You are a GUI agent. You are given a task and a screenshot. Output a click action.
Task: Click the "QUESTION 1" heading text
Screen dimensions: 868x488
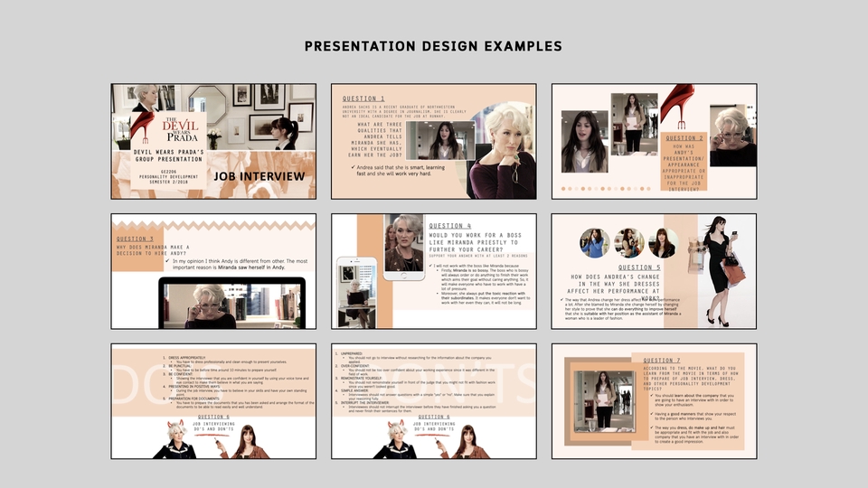point(363,99)
